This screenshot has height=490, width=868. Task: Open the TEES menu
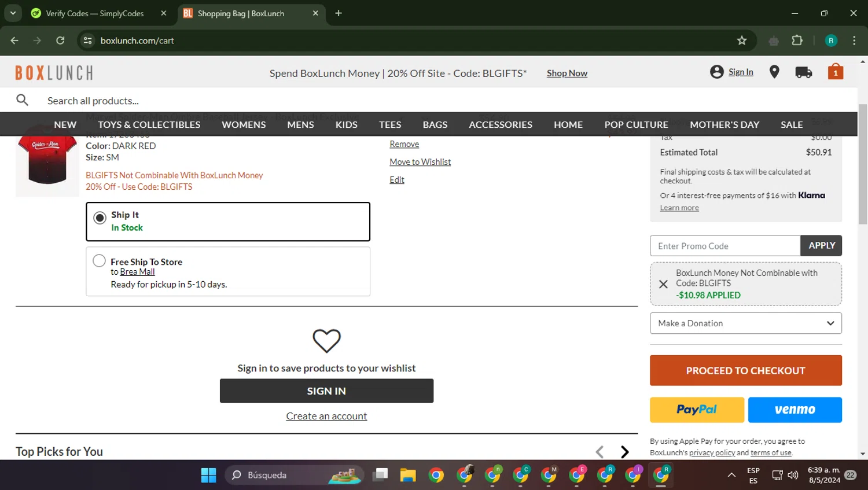coord(390,124)
